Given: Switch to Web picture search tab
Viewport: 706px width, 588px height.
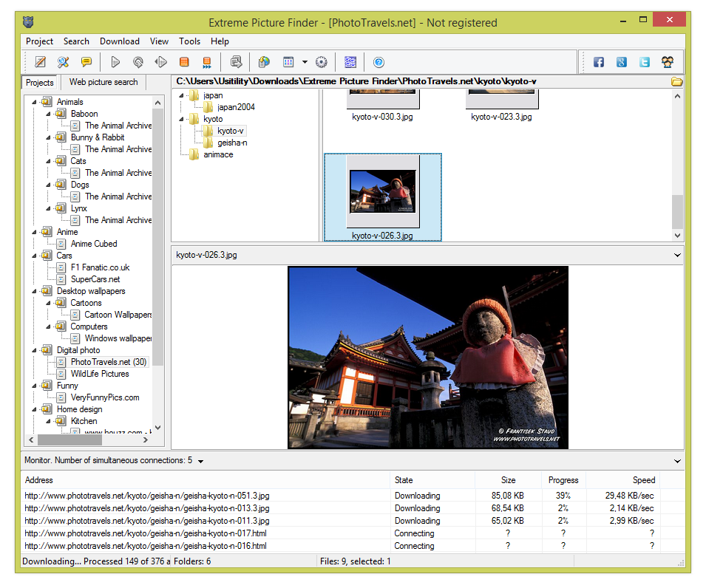Looking at the screenshot, I should pyautogui.click(x=103, y=82).
